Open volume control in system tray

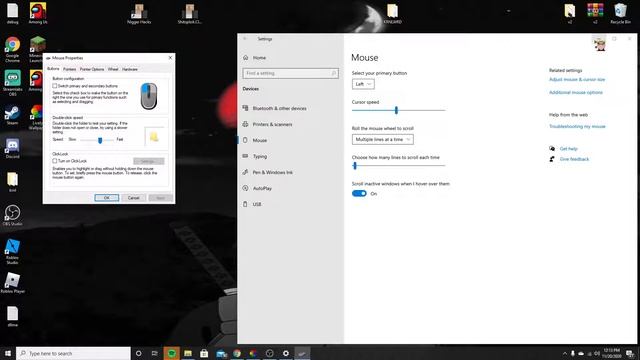tap(597, 353)
